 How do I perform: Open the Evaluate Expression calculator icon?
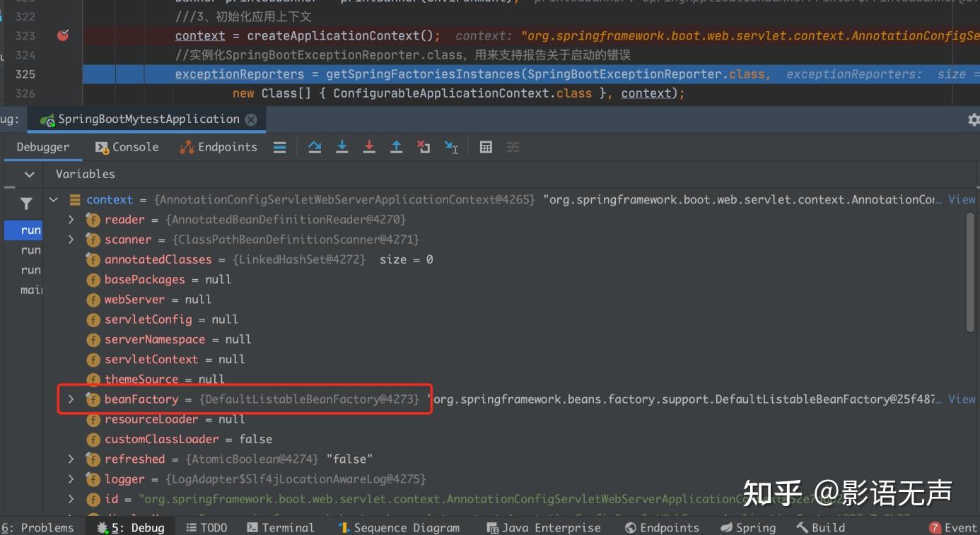tap(486, 147)
